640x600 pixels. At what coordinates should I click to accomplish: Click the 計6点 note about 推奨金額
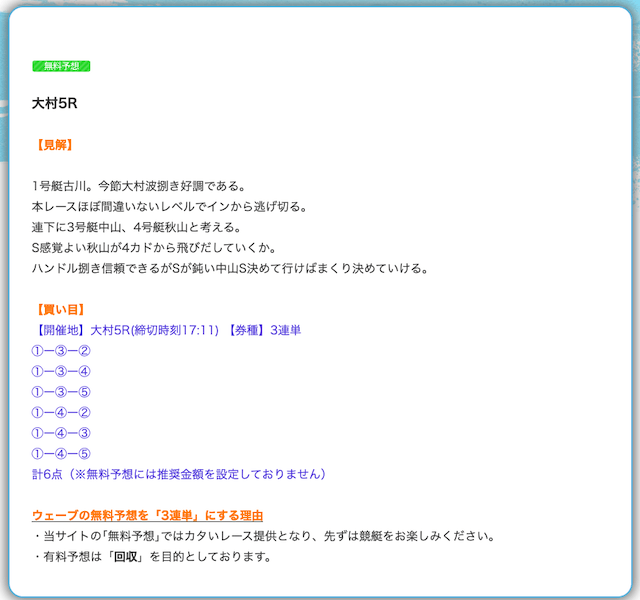[x=179, y=474]
